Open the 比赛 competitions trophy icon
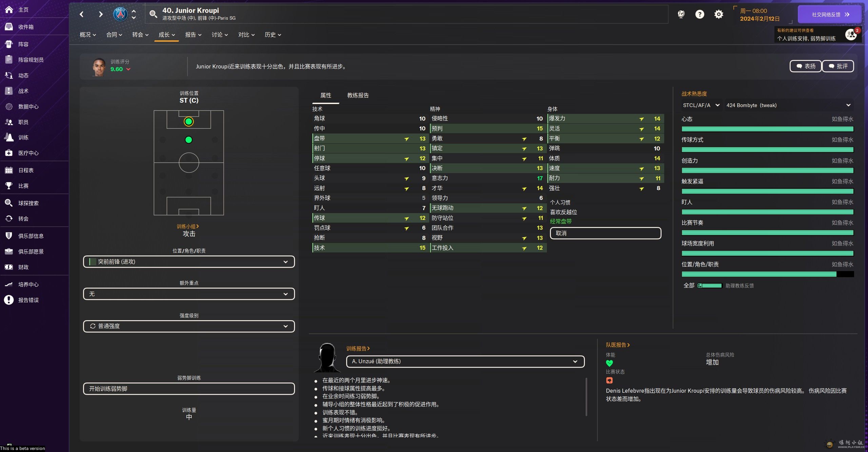The width and height of the screenshot is (868, 452). tap(9, 186)
